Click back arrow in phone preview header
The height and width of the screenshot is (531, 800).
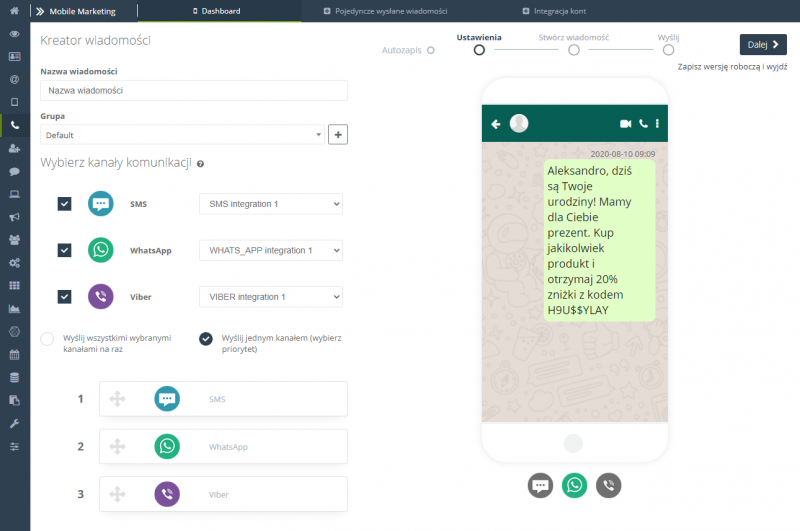(x=495, y=124)
